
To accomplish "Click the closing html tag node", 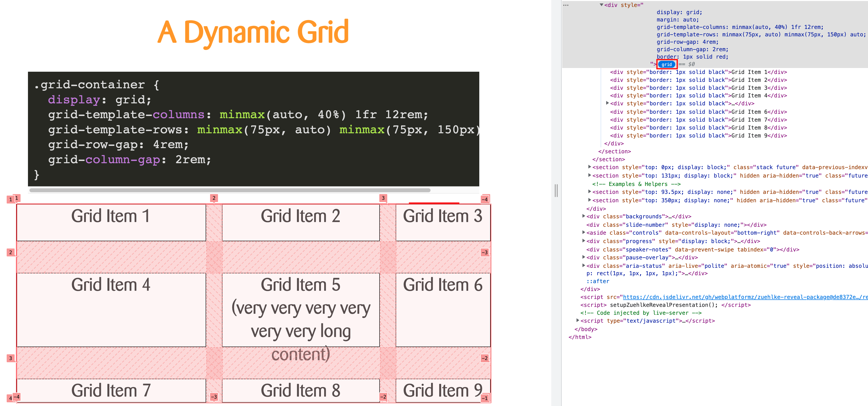I will (580, 337).
